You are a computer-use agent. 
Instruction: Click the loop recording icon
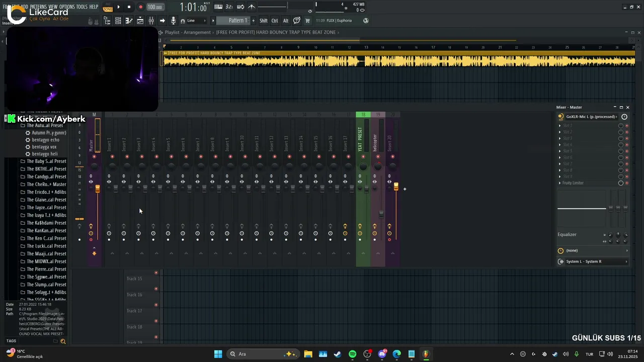(240, 7)
